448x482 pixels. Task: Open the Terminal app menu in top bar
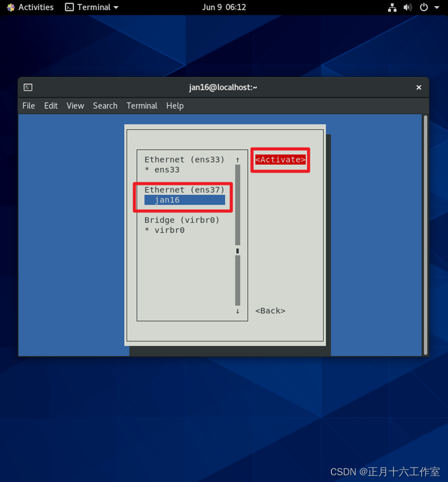92,7
